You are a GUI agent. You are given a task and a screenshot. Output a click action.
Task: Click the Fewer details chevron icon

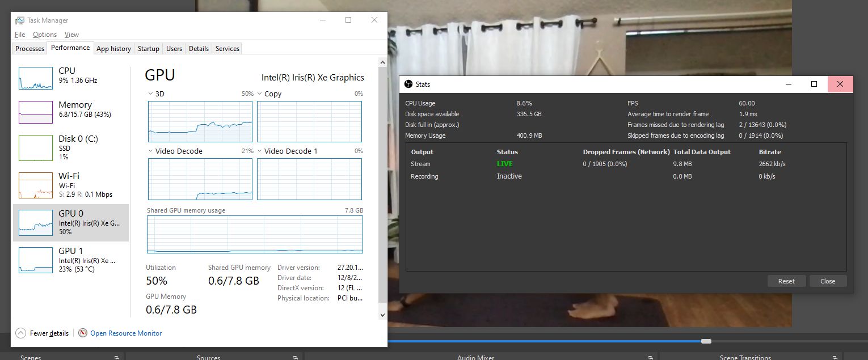21,333
